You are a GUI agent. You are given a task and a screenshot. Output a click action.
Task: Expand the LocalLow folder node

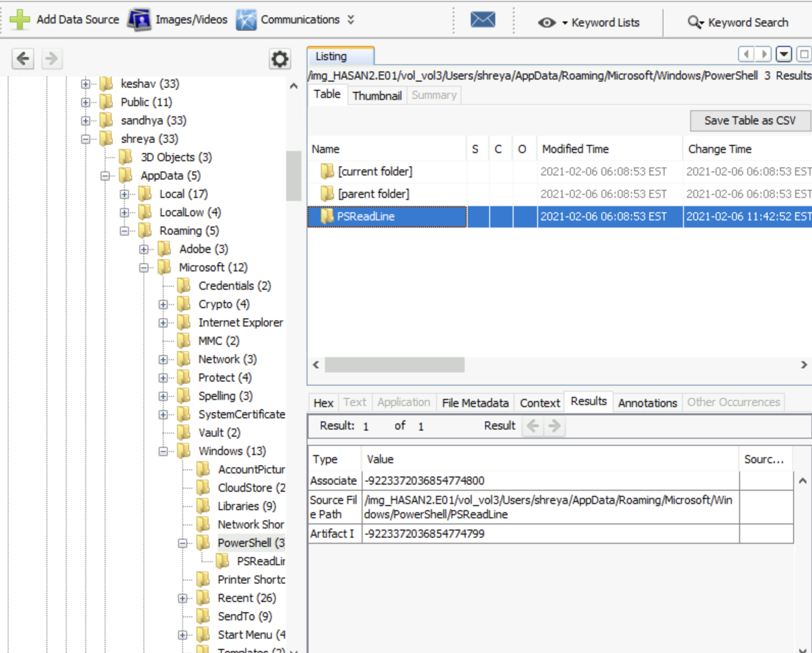pyautogui.click(x=124, y=212)
